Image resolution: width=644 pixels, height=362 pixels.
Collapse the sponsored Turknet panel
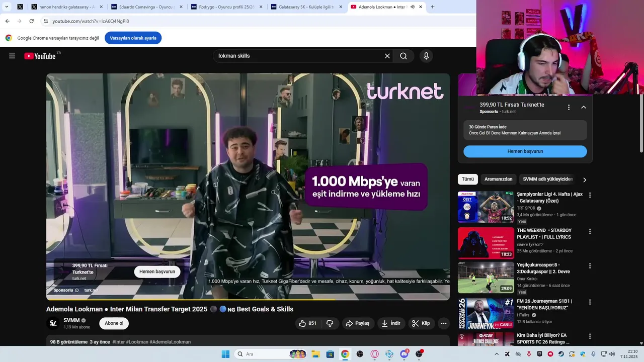click(x=584, y=107)
